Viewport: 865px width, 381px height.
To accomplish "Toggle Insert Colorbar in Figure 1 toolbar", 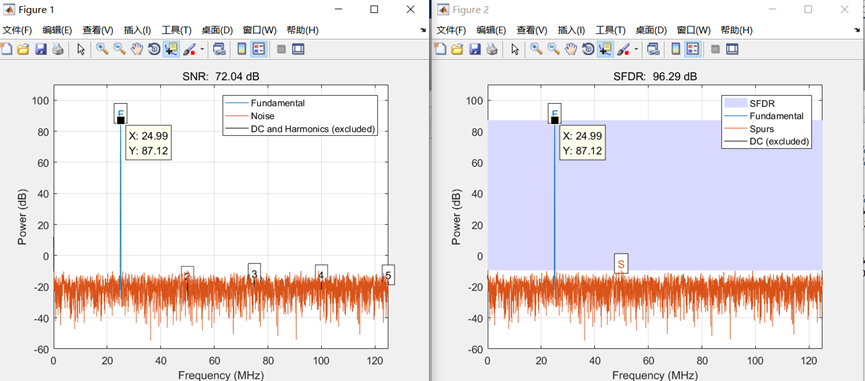I will (242, 50).
